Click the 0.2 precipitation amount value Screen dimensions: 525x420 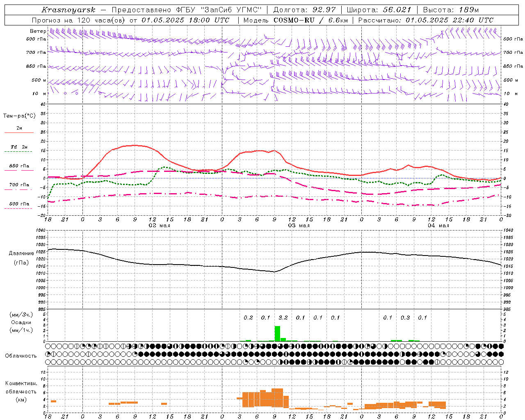click(x=248, y=317)
